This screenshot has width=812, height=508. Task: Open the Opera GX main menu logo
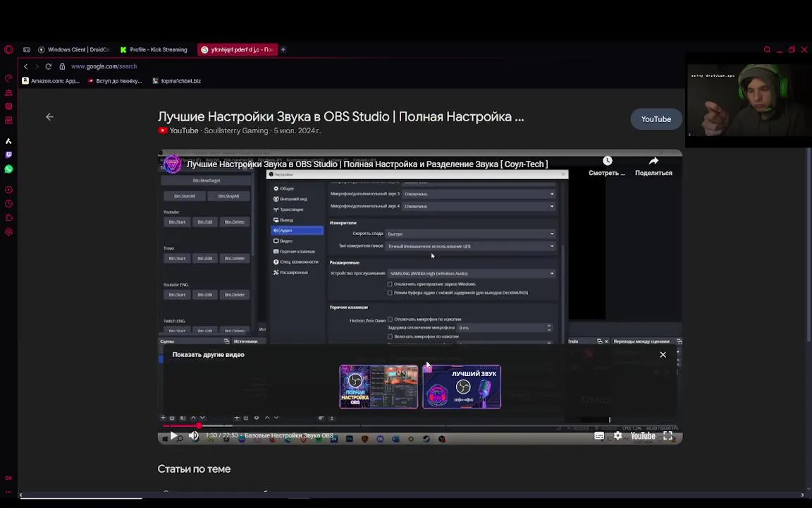point(8,50)
